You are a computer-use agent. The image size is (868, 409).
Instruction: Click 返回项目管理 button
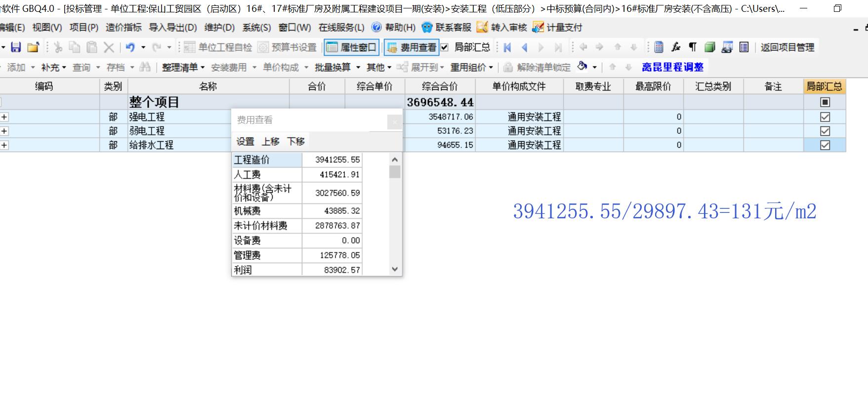click(x=787, y=47)
